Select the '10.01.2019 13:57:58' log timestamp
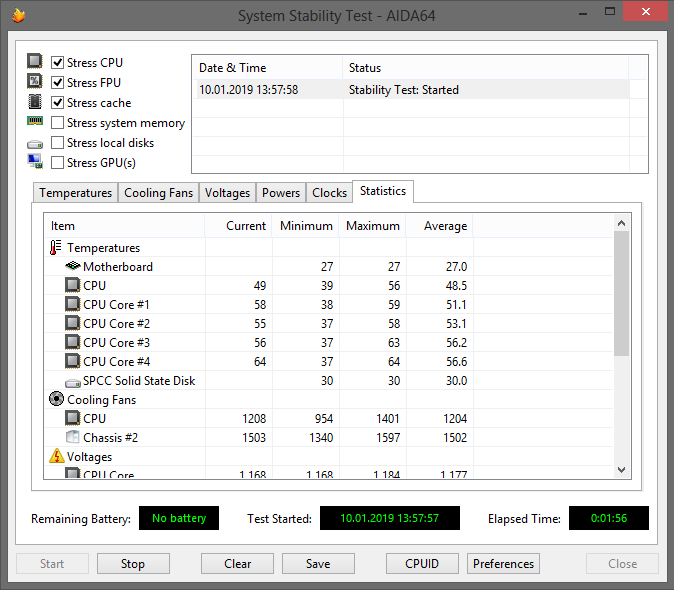 248,90
